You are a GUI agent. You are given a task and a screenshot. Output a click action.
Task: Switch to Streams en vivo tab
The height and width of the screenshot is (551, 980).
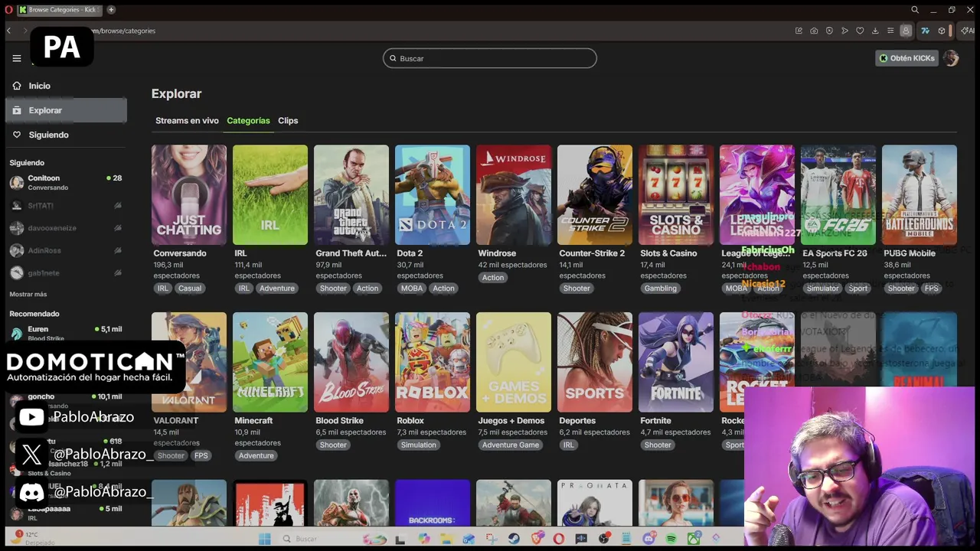pos(187,120)
